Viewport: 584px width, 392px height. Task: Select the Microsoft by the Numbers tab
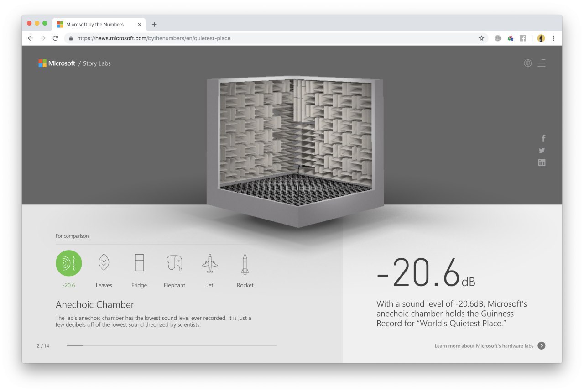(x=99, y=25)
